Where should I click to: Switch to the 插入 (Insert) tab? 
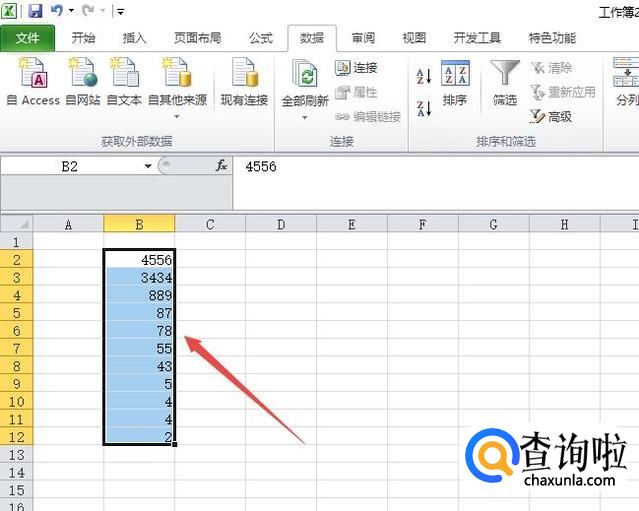point(134,38)
